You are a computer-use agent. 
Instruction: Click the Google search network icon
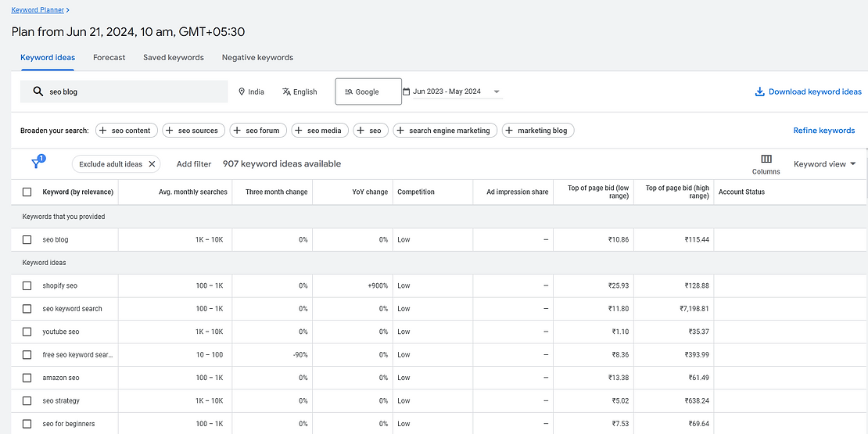[349, 92]
